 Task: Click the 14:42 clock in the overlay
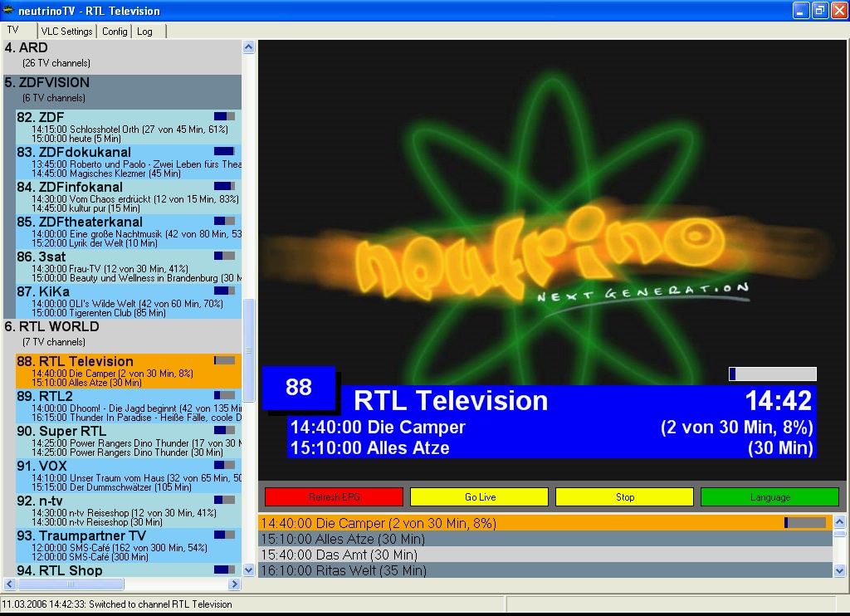779,401
